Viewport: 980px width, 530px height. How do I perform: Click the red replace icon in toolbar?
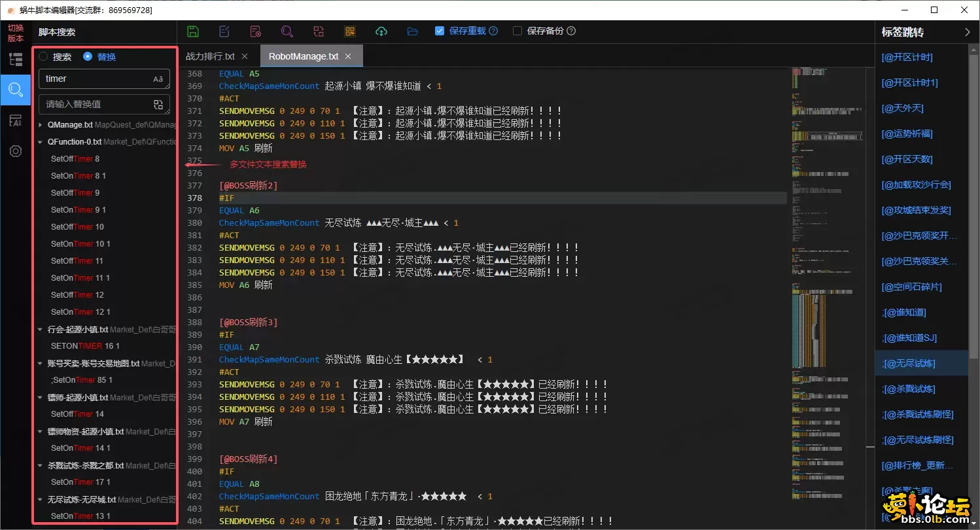pyautogui.click(x=319, y=31)
